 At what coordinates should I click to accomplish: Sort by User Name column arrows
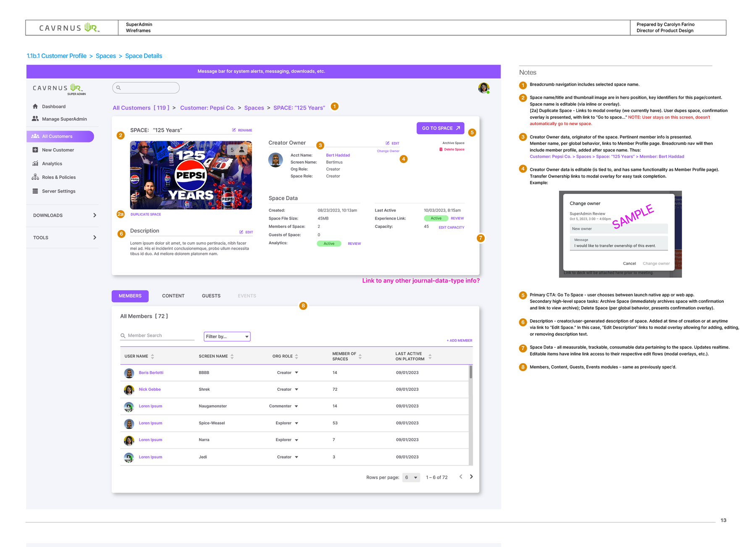pos(152,356)
